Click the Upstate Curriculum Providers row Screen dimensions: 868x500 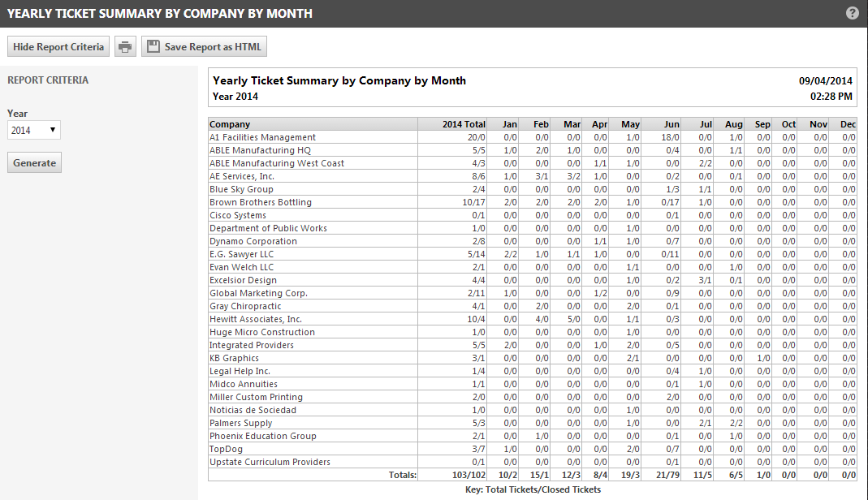pyautogui.click(x=270, y=462)
